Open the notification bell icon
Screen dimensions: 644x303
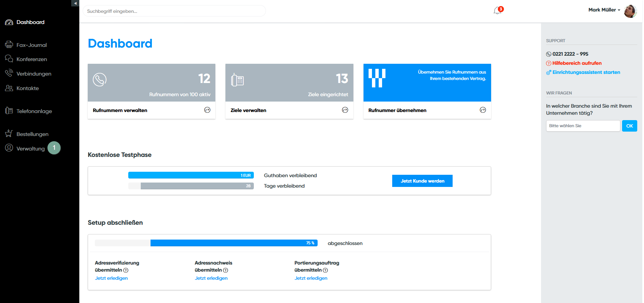point(497,11)
